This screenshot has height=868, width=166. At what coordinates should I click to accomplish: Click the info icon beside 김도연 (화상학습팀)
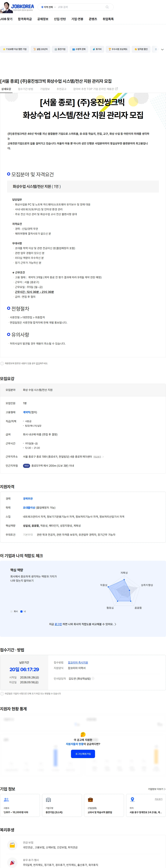[93, 679]
